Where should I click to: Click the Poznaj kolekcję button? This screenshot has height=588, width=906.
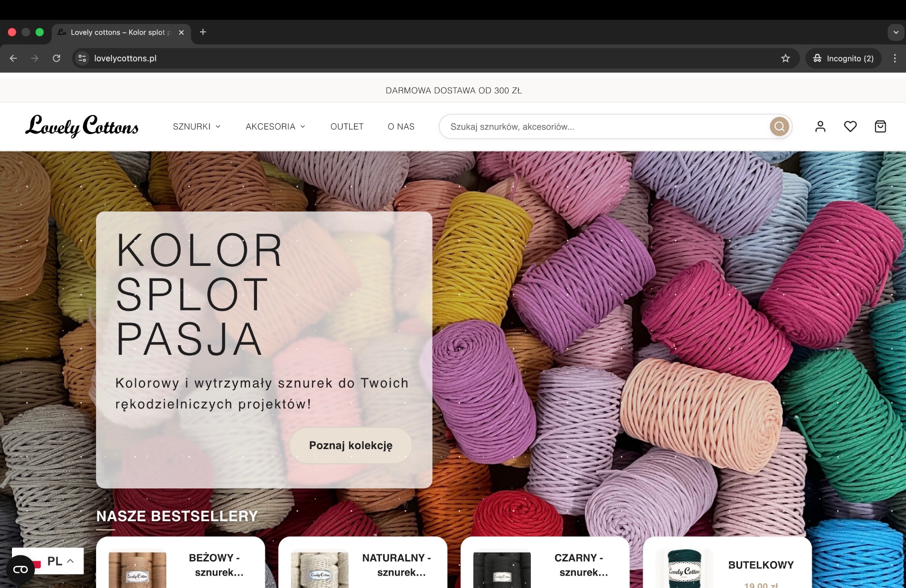(x=350, y=446)
